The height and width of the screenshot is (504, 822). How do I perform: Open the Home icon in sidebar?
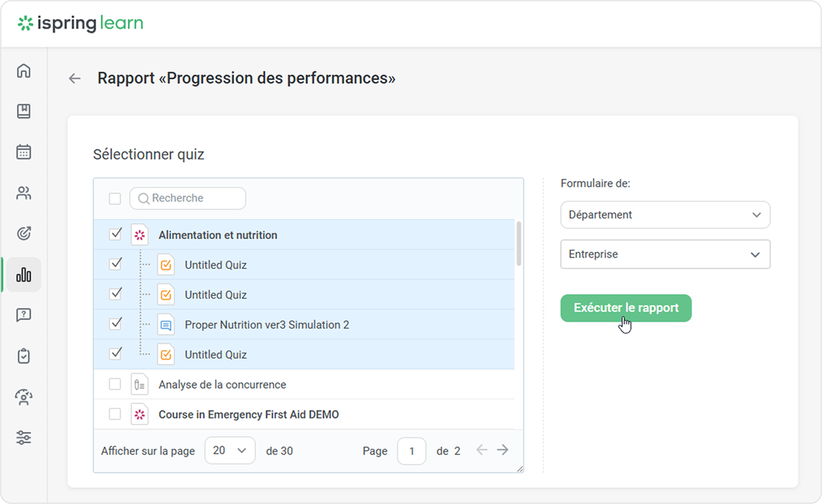pos(24,71)
